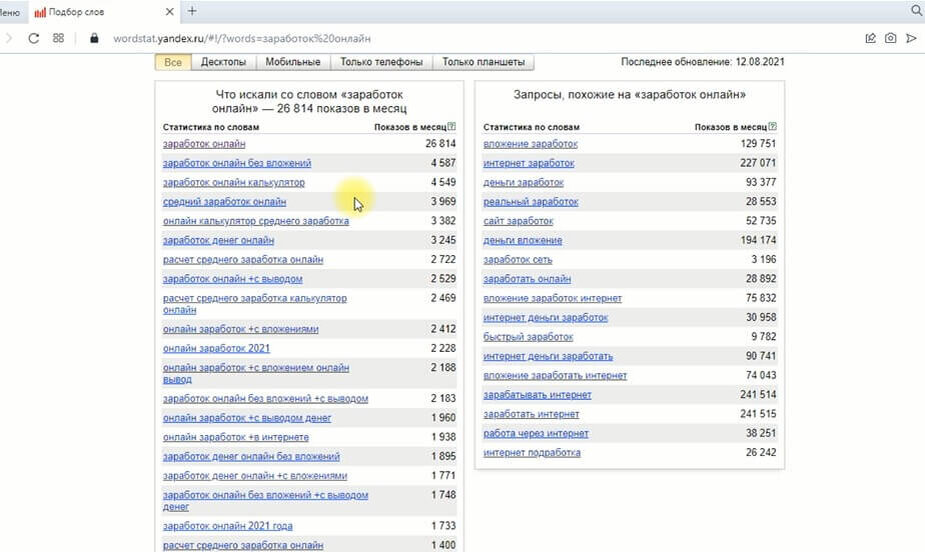
Task: Open the вложение заработать интернет link
Action: pyautogui.click(x=555, y=376)
